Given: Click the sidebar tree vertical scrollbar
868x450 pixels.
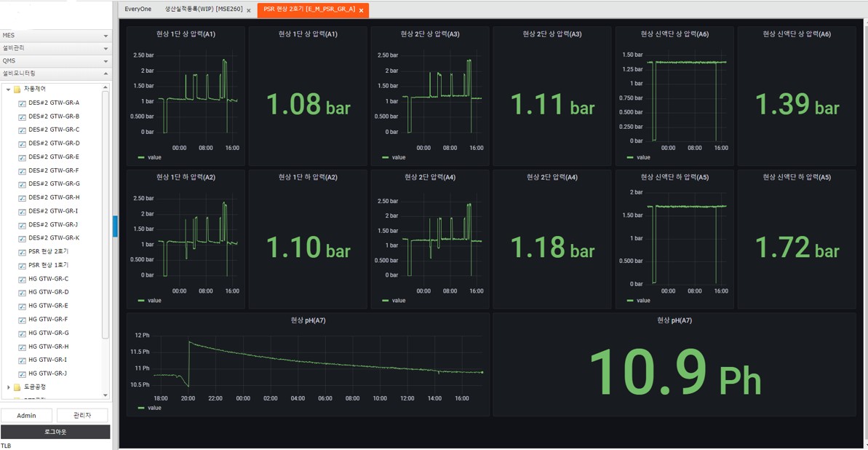Looking at the screenshot, I should pyautogui.click(x=105, y=218).
